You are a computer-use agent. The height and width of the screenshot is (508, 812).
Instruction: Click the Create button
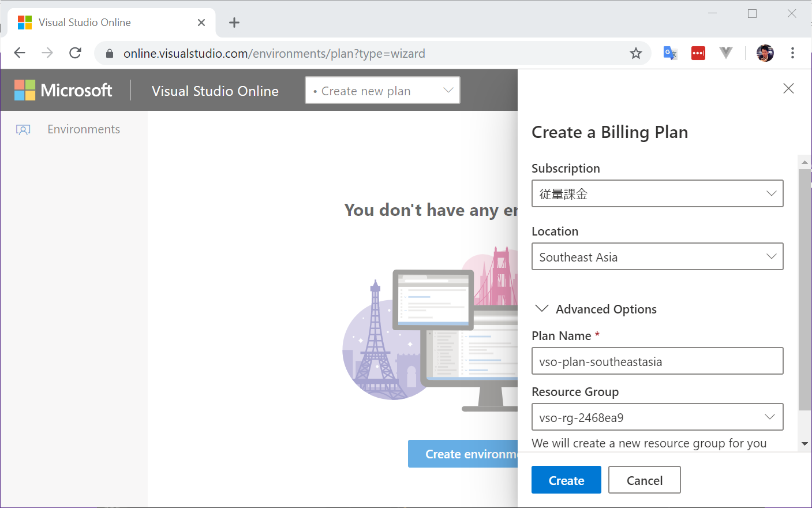(x=566, y=480)
